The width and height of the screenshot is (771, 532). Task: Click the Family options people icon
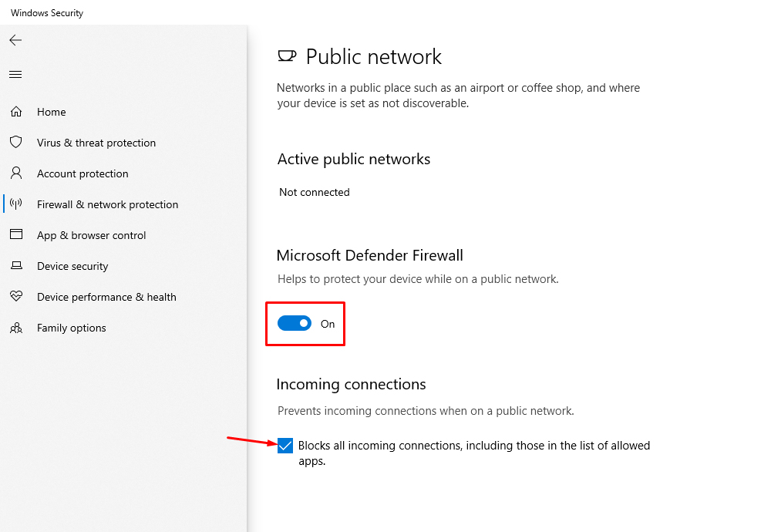click(16, 328)
